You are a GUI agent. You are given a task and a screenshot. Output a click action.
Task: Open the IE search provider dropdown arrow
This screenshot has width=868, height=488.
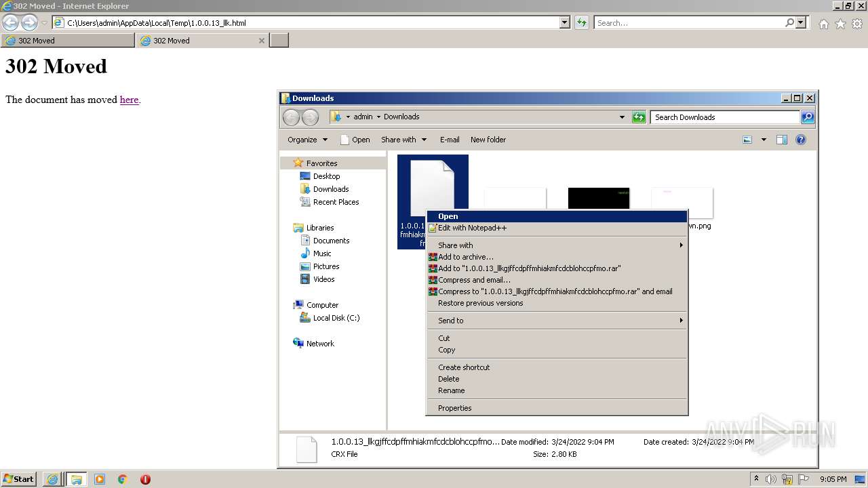[802, 22]
